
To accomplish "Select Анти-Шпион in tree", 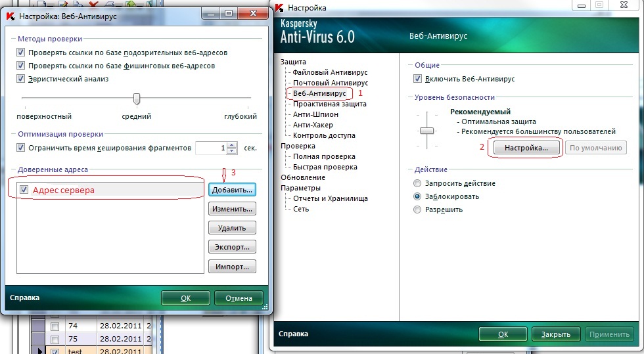I will click(316, 114).
